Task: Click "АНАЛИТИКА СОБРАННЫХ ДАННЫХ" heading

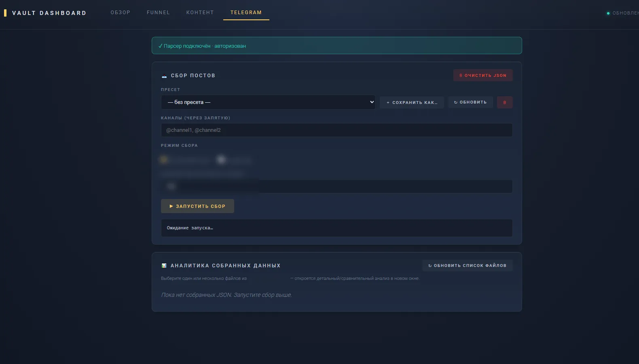Action: [225, 266]
